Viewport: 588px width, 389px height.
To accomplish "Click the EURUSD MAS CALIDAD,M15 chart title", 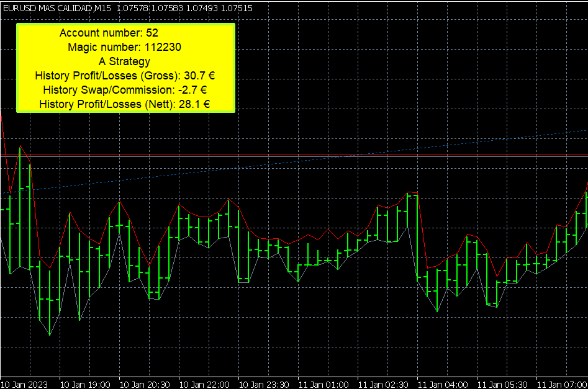I will point(57,8).
